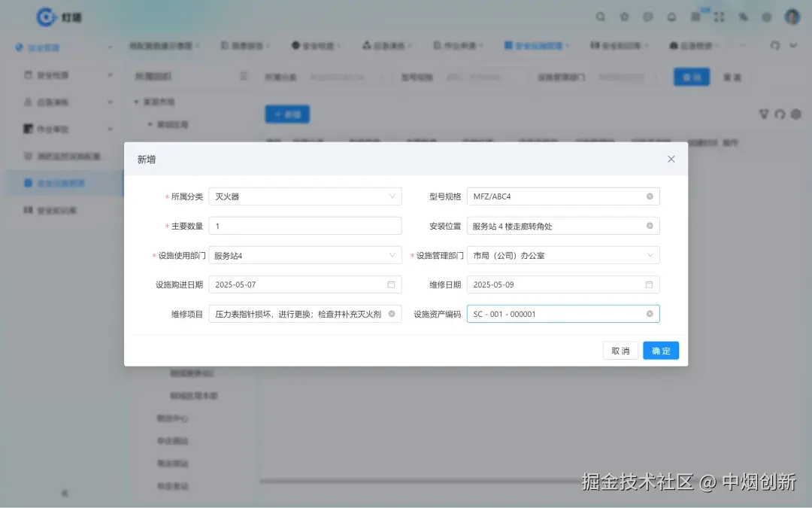812x508 pixels.
Task: Click the user avatar in the top-right corner
Action: (792, 17)
